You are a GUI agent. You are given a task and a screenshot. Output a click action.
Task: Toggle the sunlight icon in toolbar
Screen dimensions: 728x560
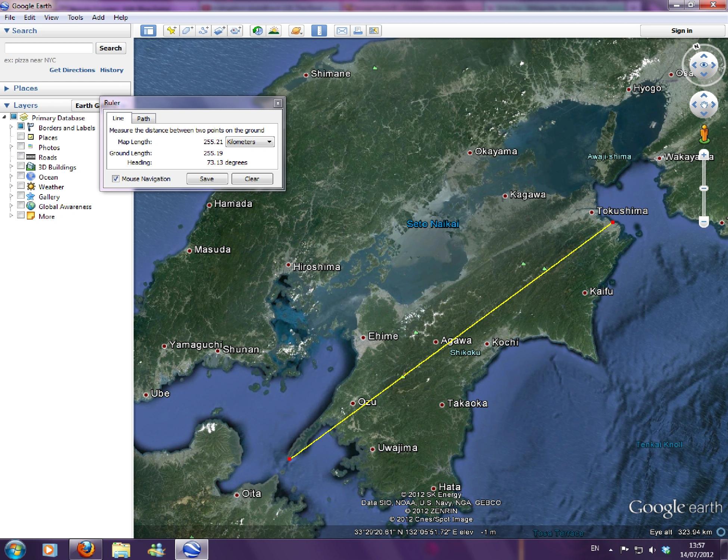[274, 31]
